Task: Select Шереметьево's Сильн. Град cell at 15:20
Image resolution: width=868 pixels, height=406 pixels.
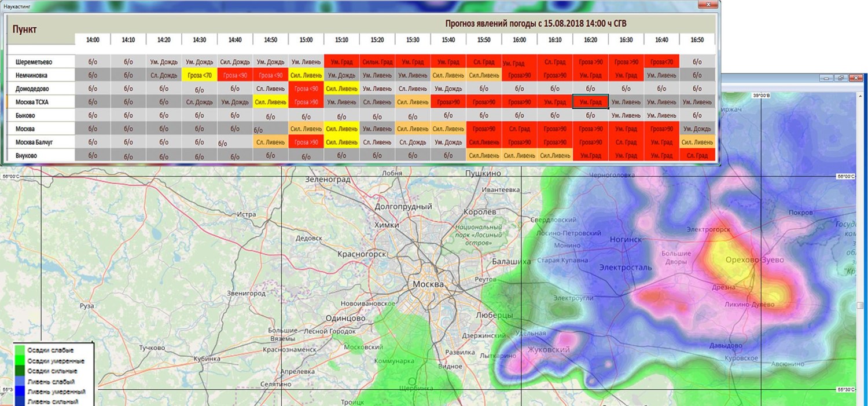Action: click(x=377, y=62)
